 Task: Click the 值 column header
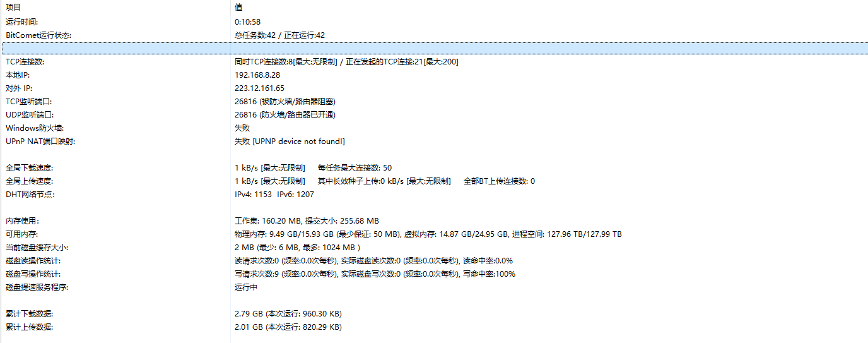tap(238, 8)
